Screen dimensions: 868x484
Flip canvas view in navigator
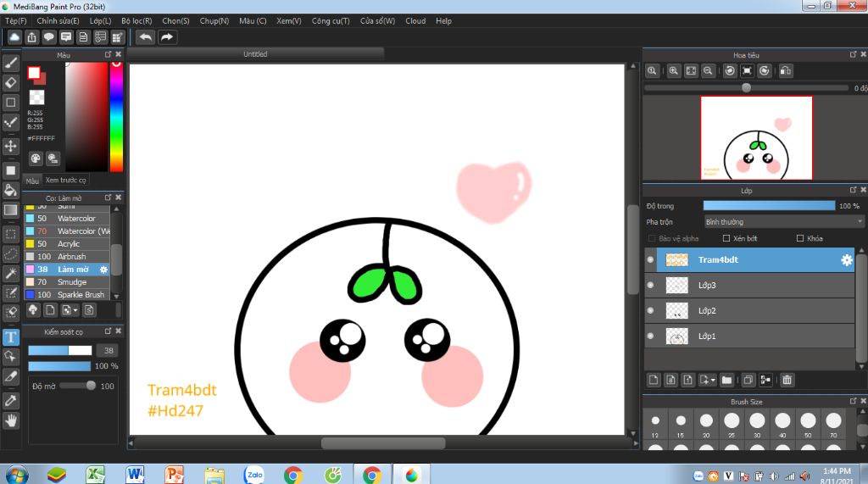[x=786, y=71]
